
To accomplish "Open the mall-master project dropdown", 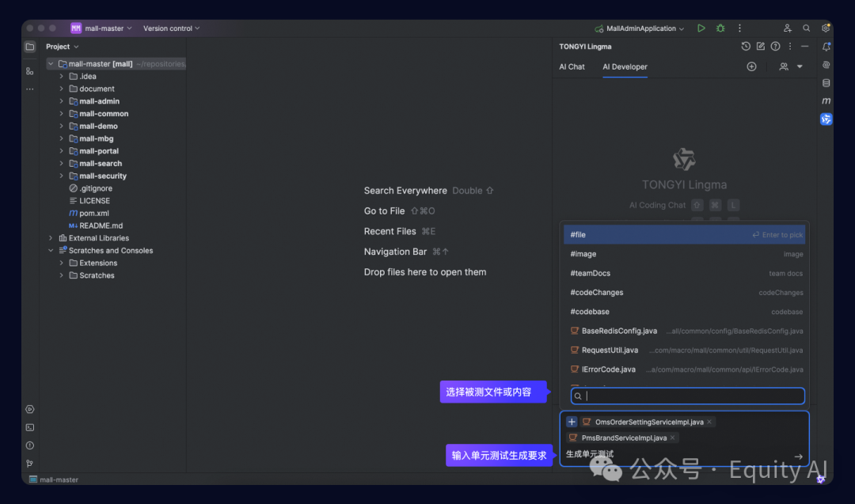I will coord(101,28).
